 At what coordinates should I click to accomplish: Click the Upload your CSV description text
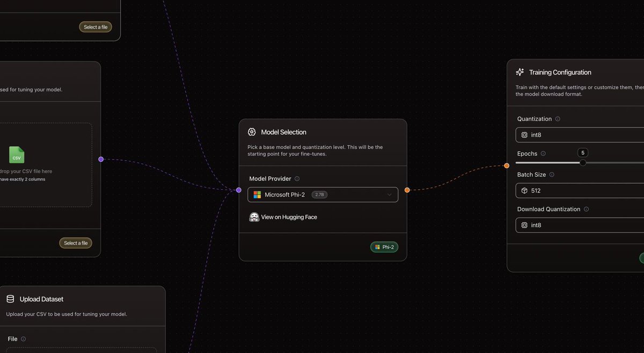pos(67,314)
